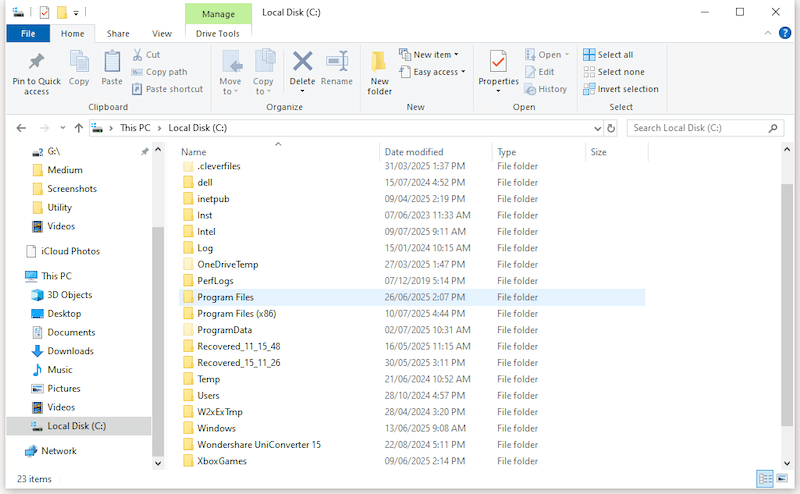Select the Downloads folder in the sidebar

(70, 351)
